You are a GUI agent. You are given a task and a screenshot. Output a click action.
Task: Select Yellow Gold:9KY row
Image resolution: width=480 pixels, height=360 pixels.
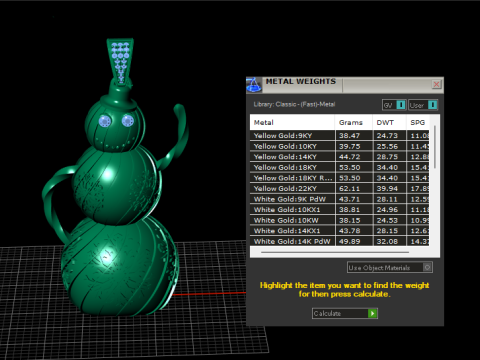point(339,136)
